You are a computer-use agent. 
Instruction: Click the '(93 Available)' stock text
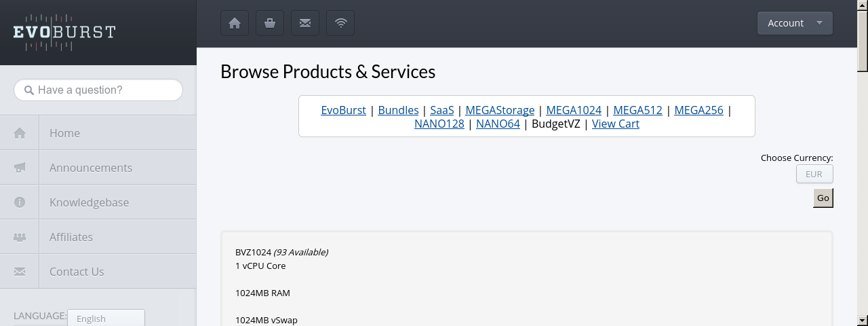[x=300, y=252]
